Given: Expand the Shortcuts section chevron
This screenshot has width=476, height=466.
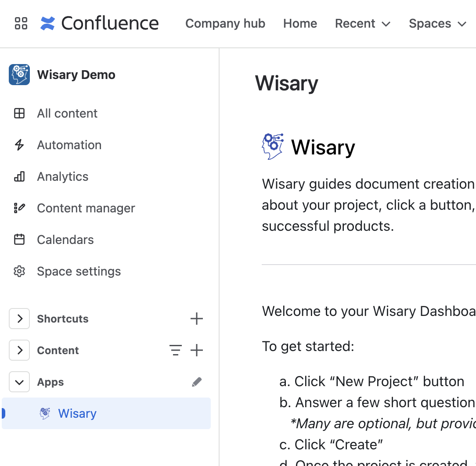Looking at the screenshot, I should pyautogui.click(x=19, y=319).
